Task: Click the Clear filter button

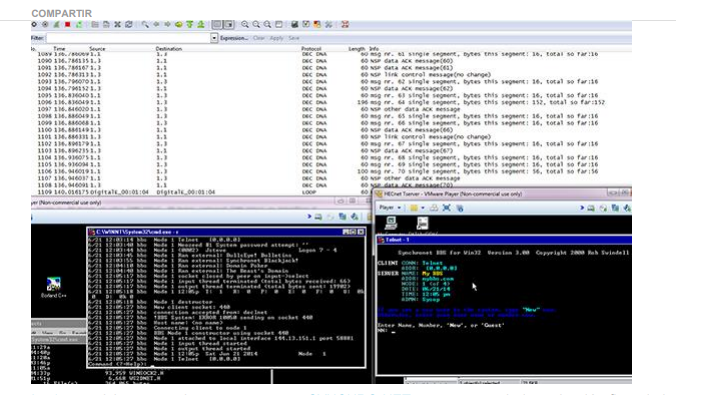Action: tap(259, 38)
